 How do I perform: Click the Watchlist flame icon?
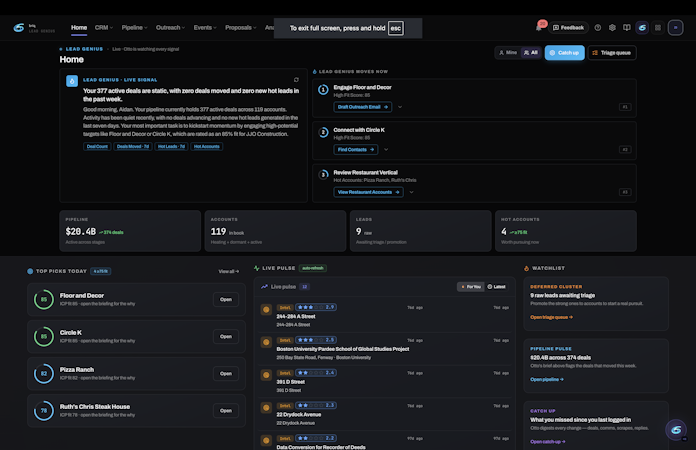pyautogui.click(x=526, y=268)
